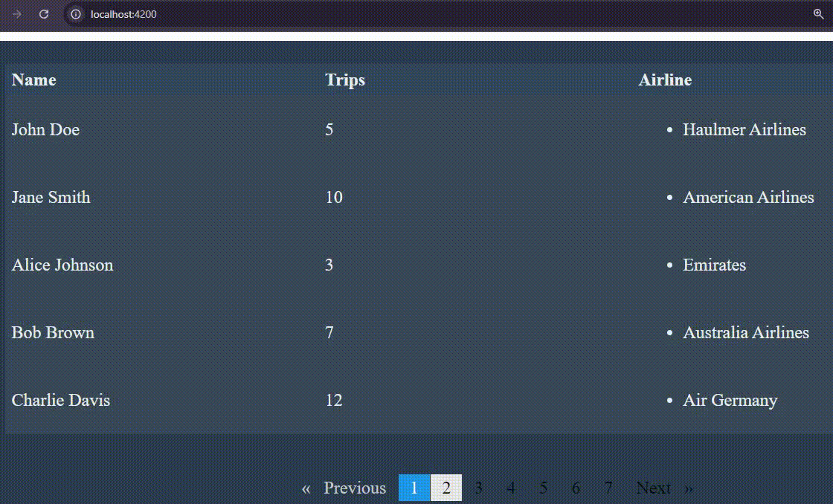This screenshot has width=833, height=504.
Task: Go to Next page link
Action: click(x=653, y=488)
